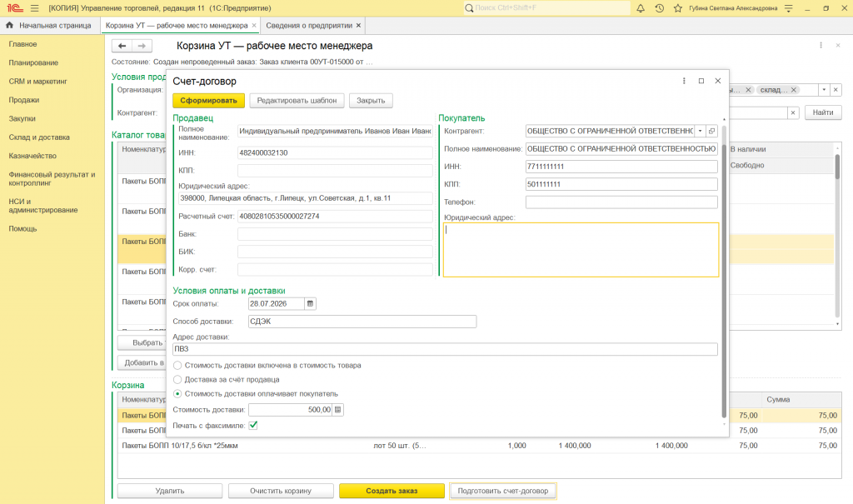The height and width of the screenshot is (504, 853).
Task: Open the Закупки section
Action: point(22,118)
